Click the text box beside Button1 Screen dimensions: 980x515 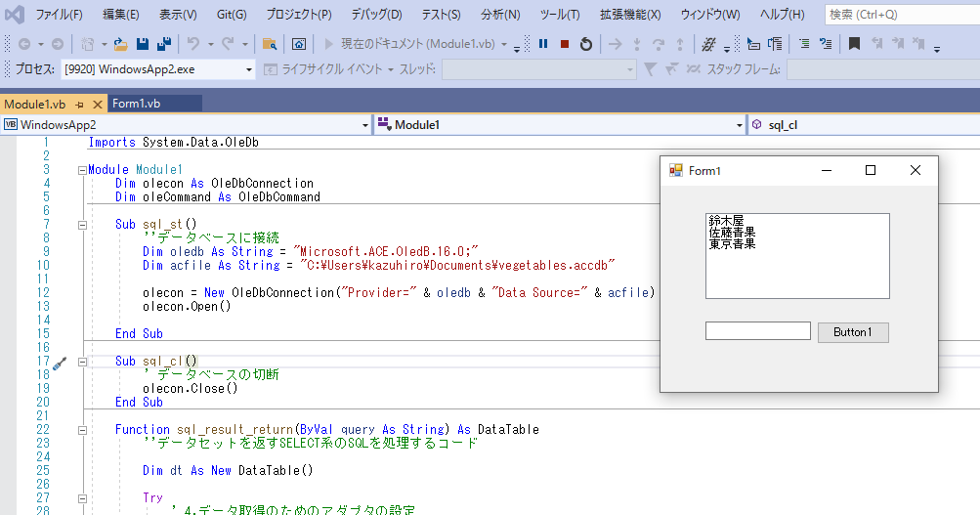click(x=757, y=331)
